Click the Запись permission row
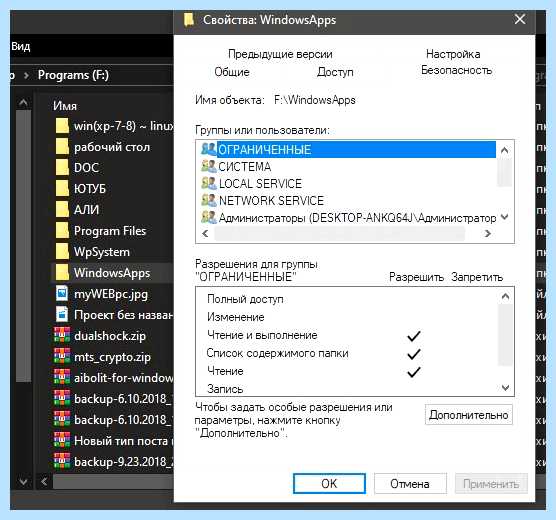This screenshot has height=520, width=556. pos(225,389)
